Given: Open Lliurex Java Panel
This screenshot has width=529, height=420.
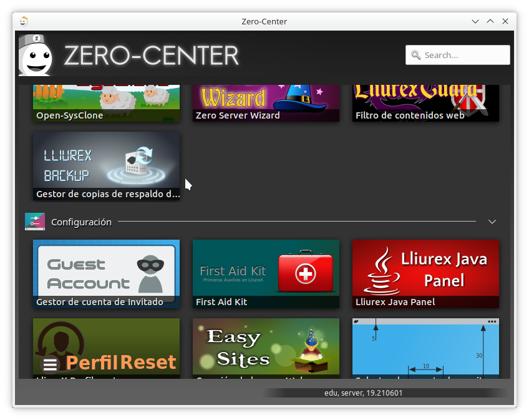Looking at the screenshot, I should coord(425,274).
